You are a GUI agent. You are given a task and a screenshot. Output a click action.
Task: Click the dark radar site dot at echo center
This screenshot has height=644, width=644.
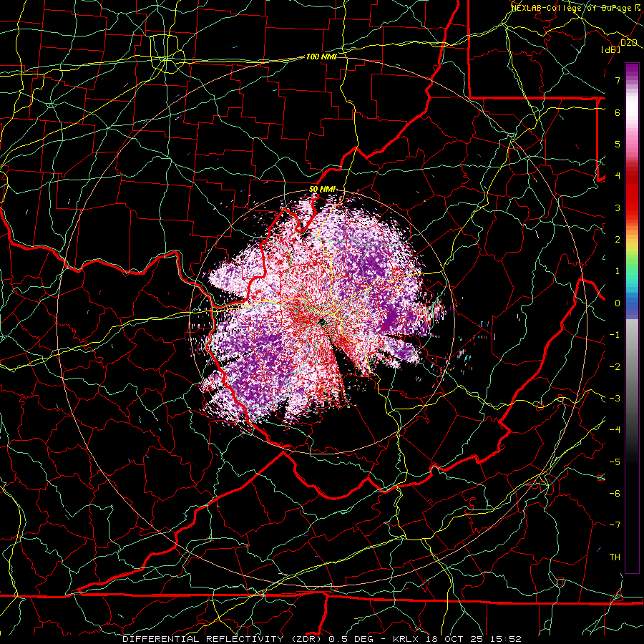[322, 322]
